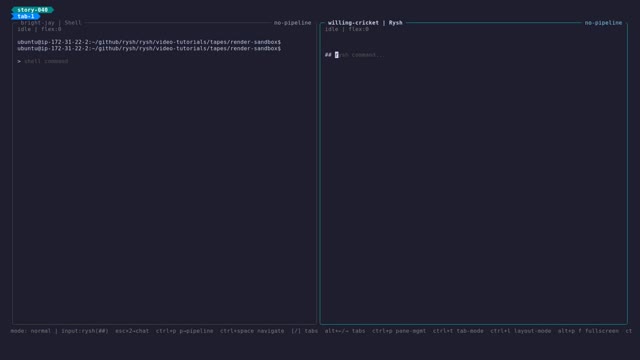
Task: Click the shell command input field
Action: pos(46,61)
